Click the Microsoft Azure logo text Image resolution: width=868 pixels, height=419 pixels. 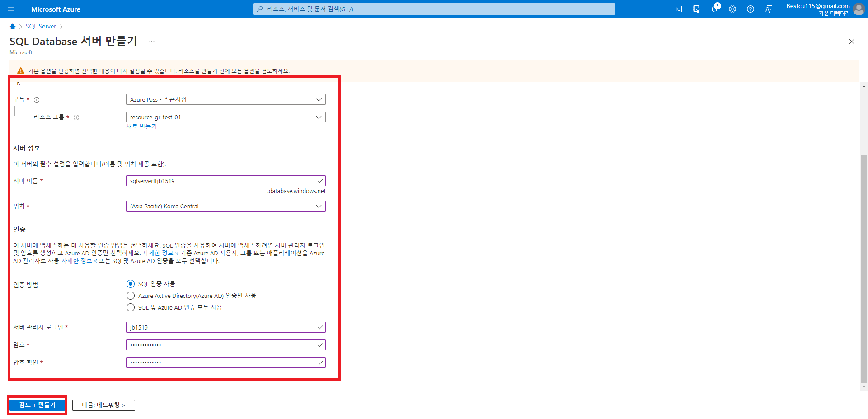56,9
